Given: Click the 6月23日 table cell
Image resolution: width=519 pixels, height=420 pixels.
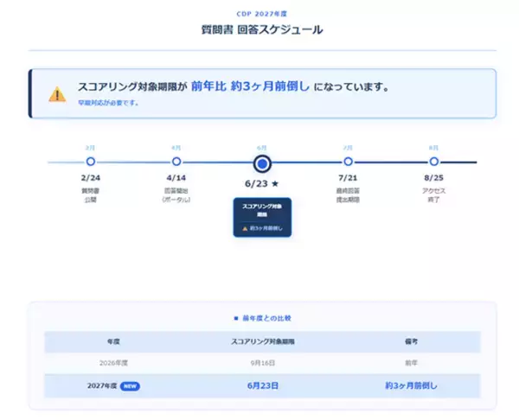Looking at the screenshot, I should click(x=263, y=386).
